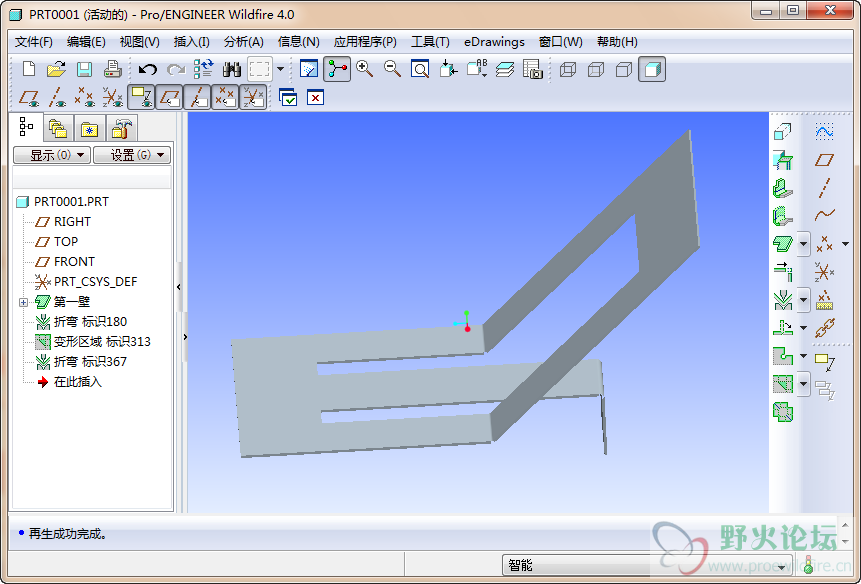
Task: Switch to the connections tab with the hammer icon
Action: [x=121, y=128]
